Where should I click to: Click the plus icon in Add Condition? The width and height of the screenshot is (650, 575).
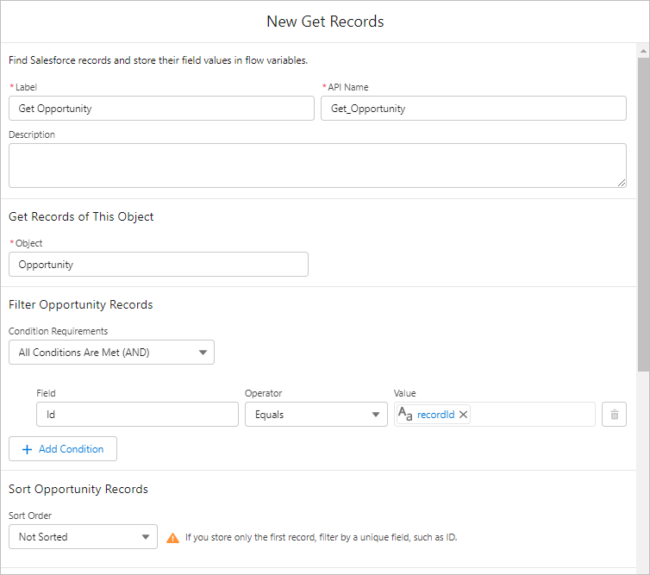(x=27, y=449)
